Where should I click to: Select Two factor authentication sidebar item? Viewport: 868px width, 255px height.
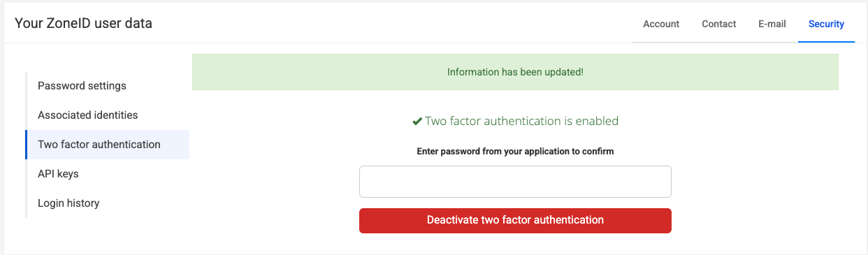(x=108, y=145)
